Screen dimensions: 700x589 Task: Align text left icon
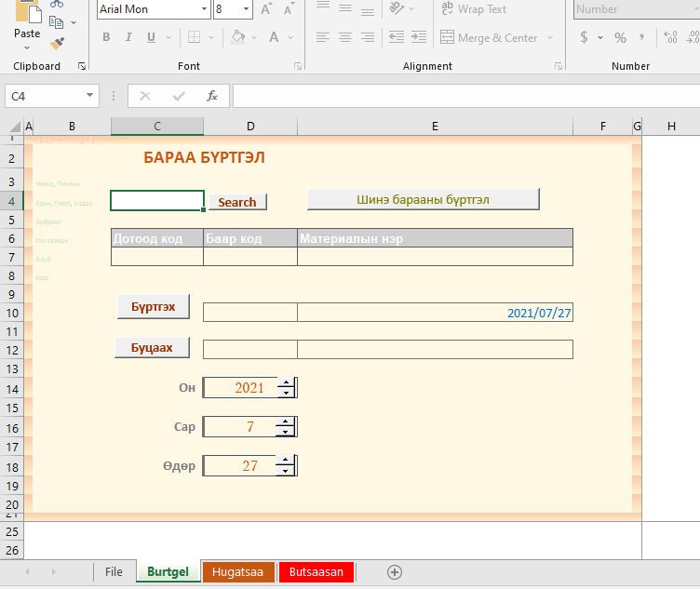[323, 37]
